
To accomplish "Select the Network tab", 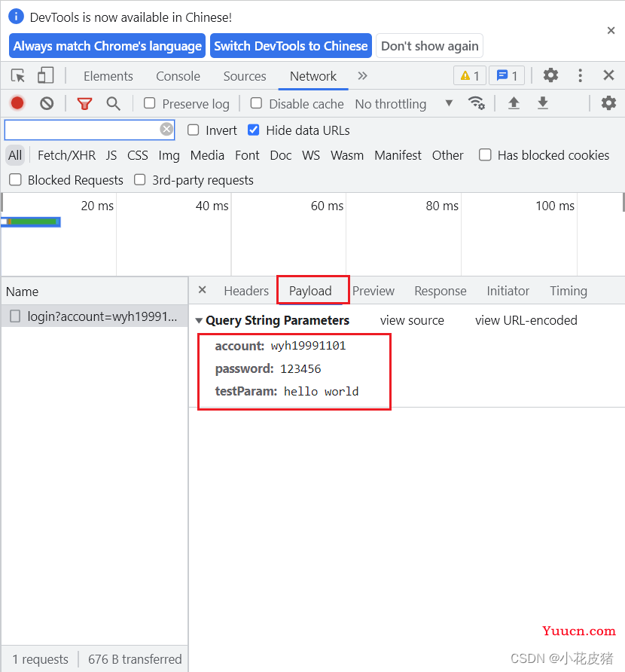I will click(313, 76).
